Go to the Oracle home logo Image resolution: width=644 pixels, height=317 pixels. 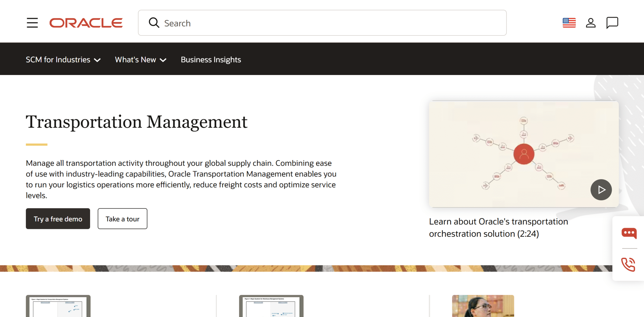(86, 23)
